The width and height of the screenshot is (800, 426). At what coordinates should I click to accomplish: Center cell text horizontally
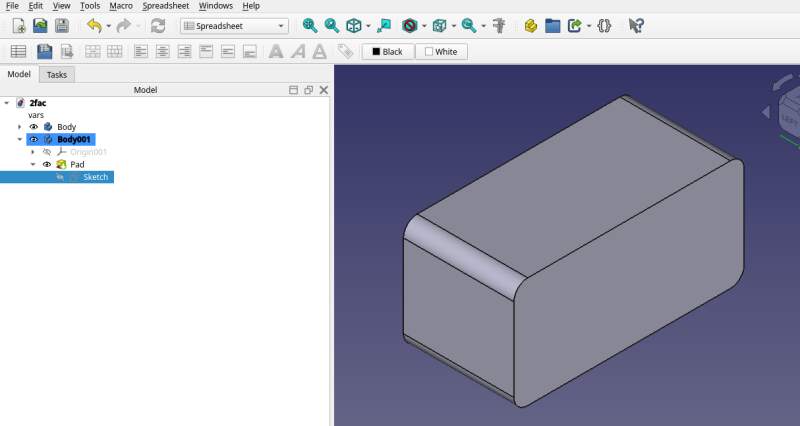pos(163,52)
